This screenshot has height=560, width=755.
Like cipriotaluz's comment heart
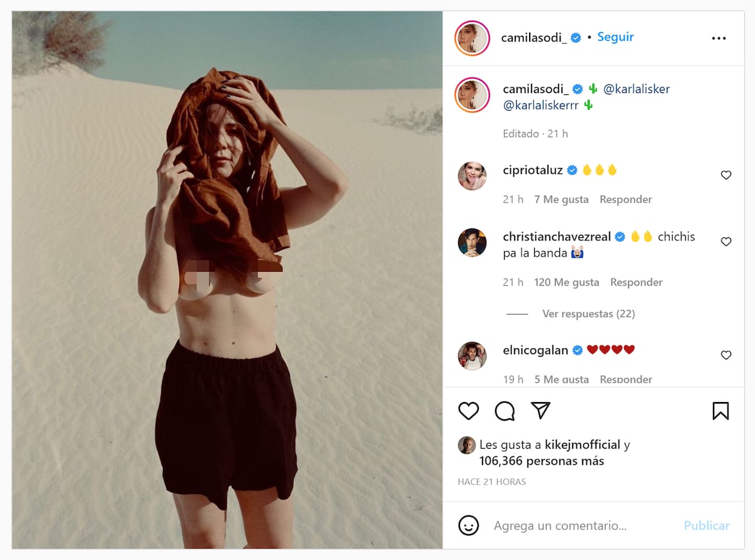tap(726, 175)
